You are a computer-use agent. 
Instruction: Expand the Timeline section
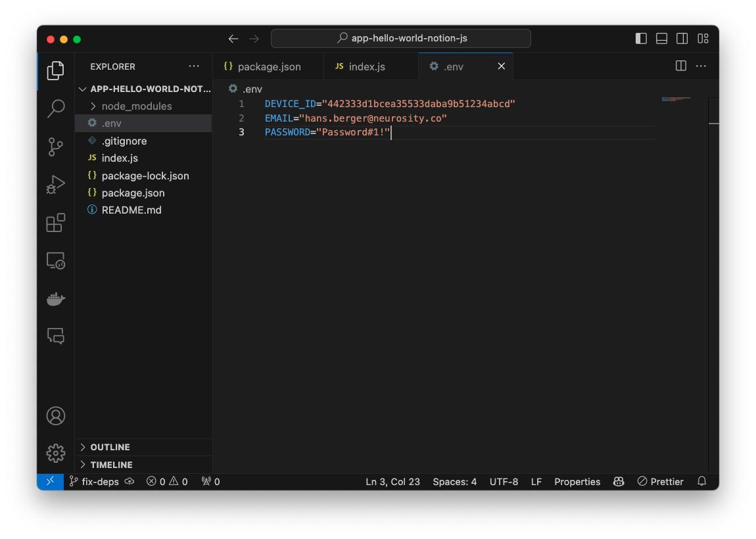coord(111,465)
